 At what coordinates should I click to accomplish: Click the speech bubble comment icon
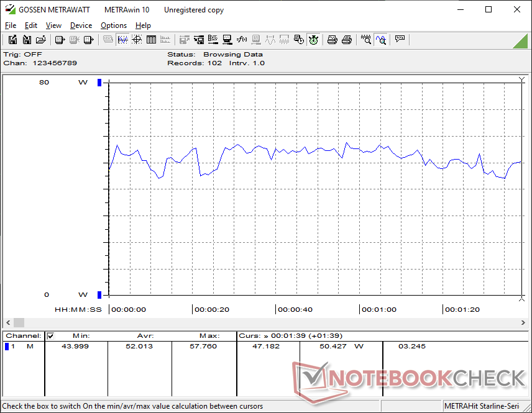click(x=400, y=40)
